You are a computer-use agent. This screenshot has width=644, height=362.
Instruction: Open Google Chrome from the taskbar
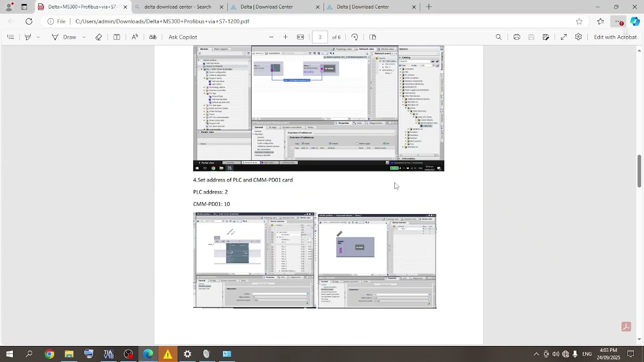pos(49,354)
